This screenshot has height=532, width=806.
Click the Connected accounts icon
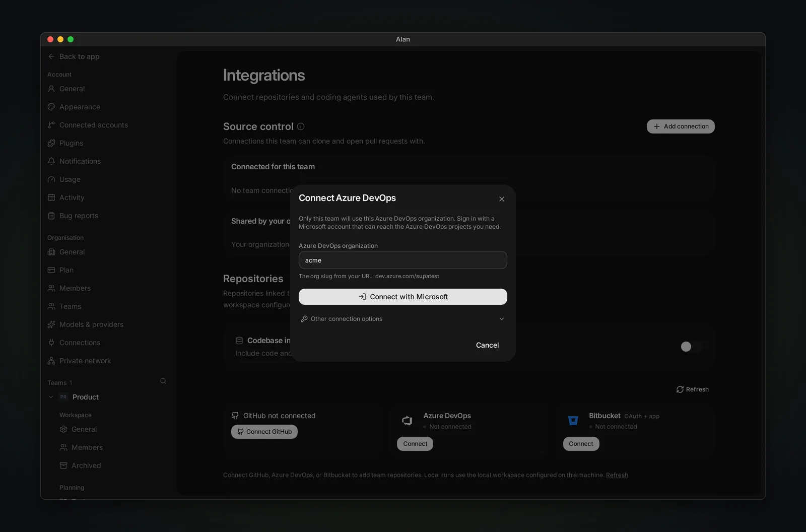[x=51, y=125]
